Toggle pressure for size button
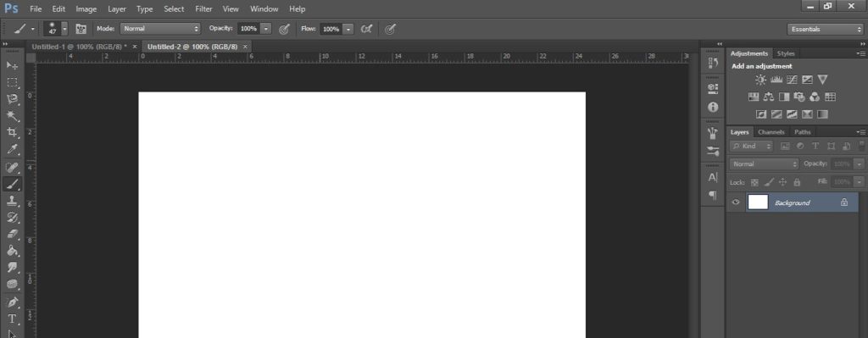868x338 pixels. click(x=390, y=29)
